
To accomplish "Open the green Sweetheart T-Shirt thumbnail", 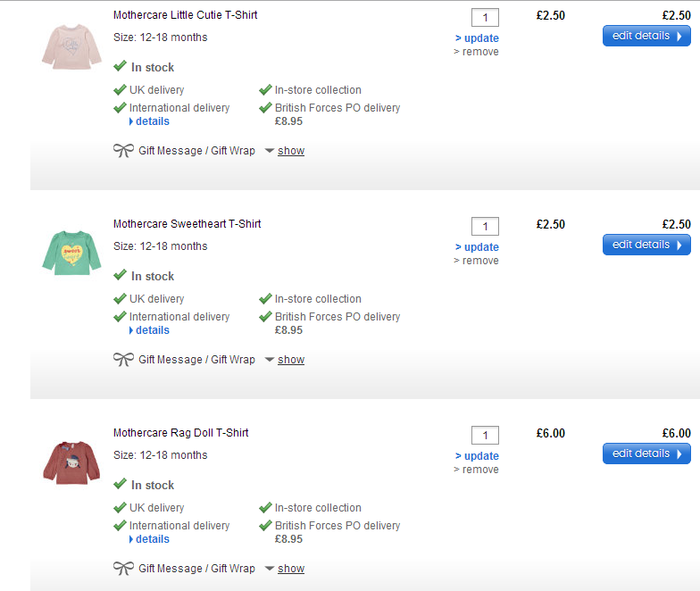I will (x=72, y=253).
